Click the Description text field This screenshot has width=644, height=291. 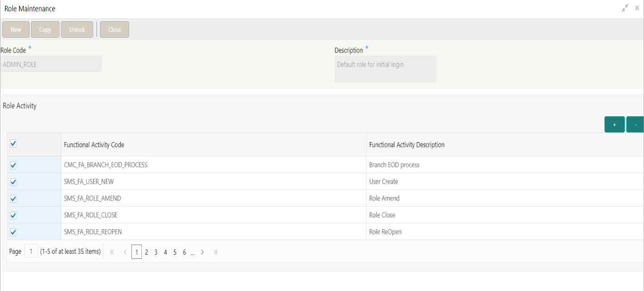(385, 69)
